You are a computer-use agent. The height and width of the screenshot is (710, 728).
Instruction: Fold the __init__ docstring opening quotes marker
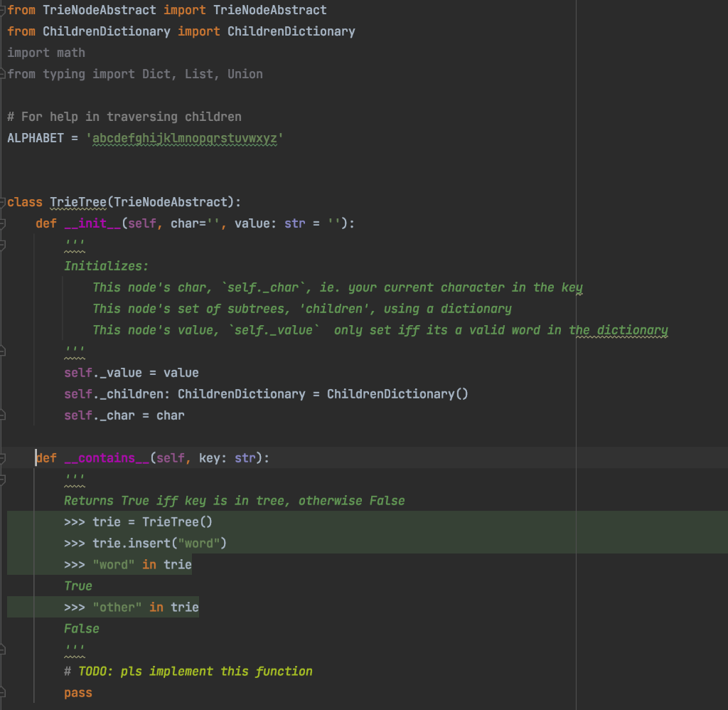(2, 245)
